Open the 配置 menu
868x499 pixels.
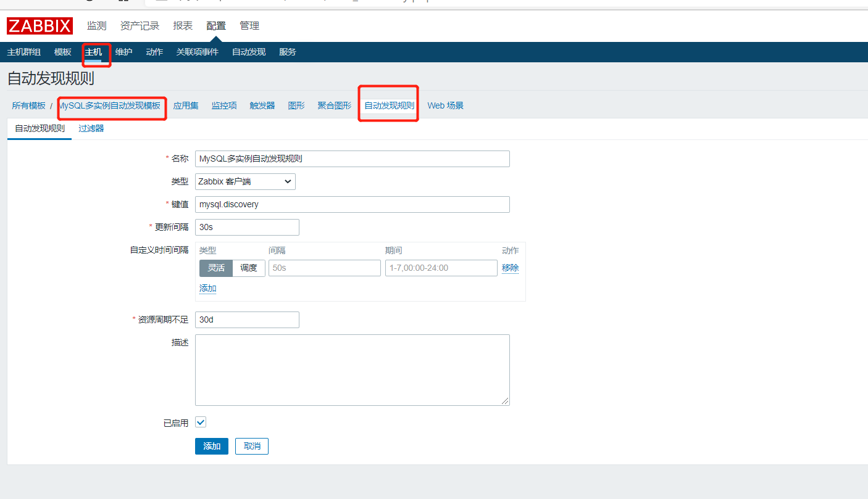[216, 26]
